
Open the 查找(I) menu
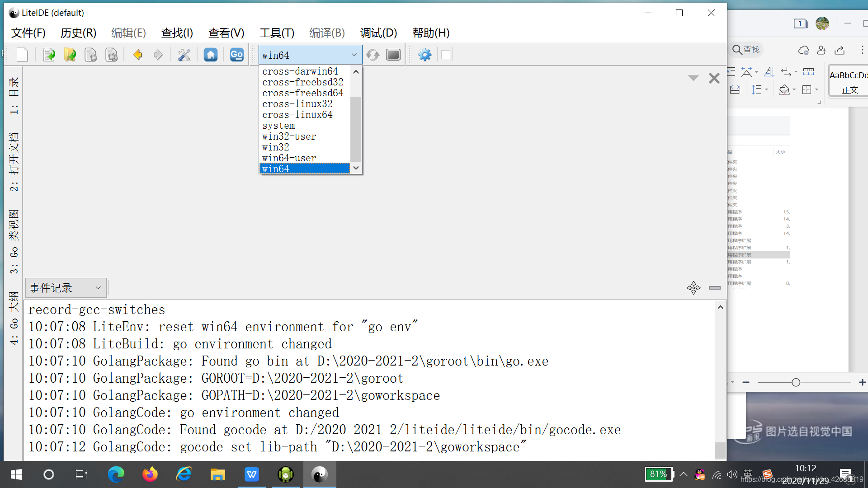(x=177, y=33)
